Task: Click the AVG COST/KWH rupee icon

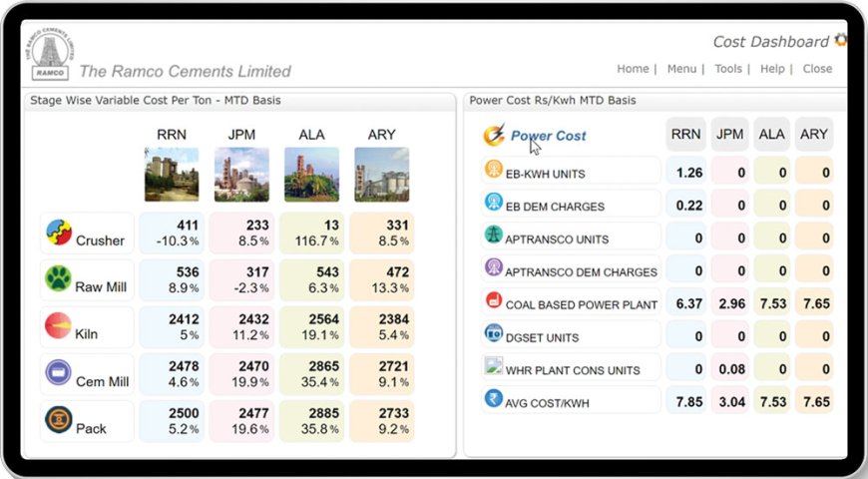Action: (493, 398)
